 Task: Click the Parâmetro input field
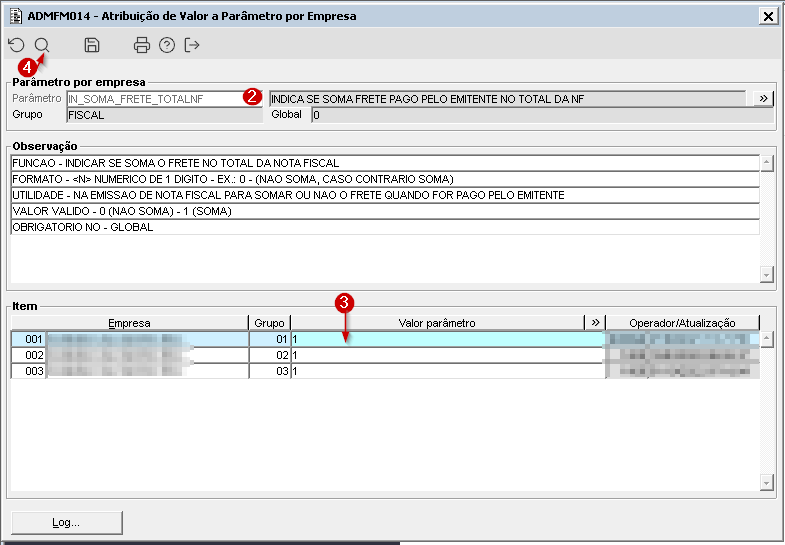click(165, 99)
